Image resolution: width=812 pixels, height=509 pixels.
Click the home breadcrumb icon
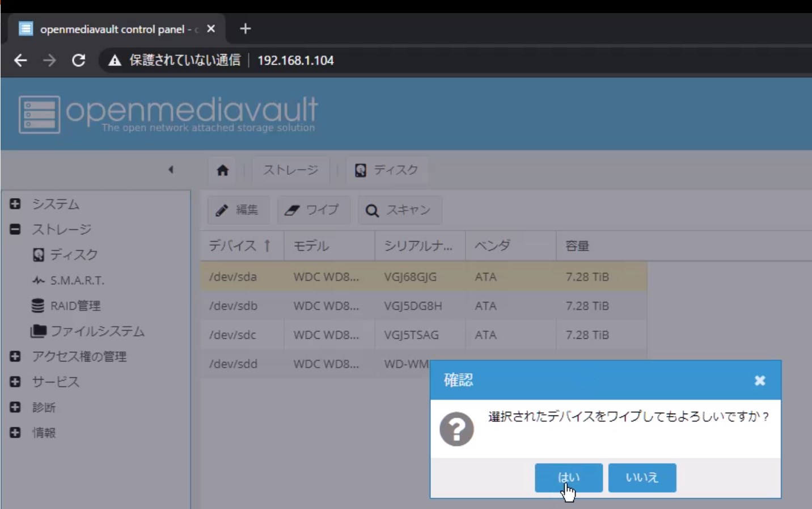pos(222,170)
